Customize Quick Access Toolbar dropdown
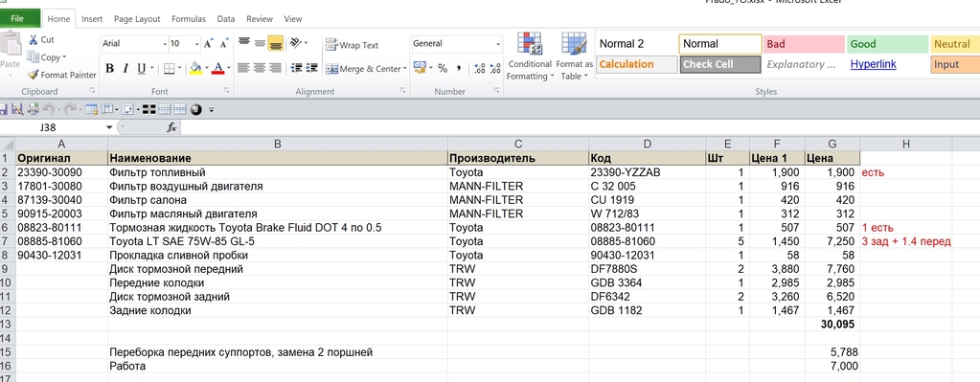Viewport: 980px width, 382px height. [212, 110]
